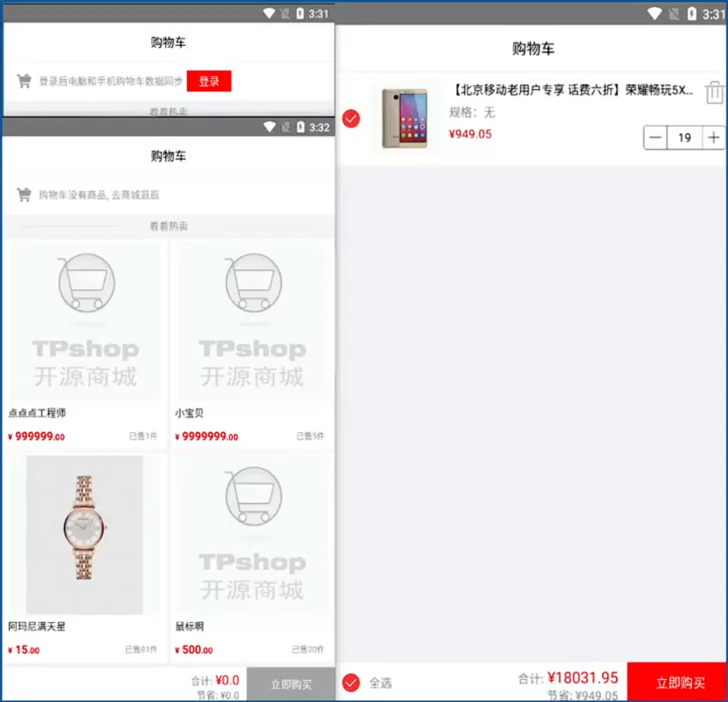Click the 合计 ¥18031.95 total

click(568, 678)
